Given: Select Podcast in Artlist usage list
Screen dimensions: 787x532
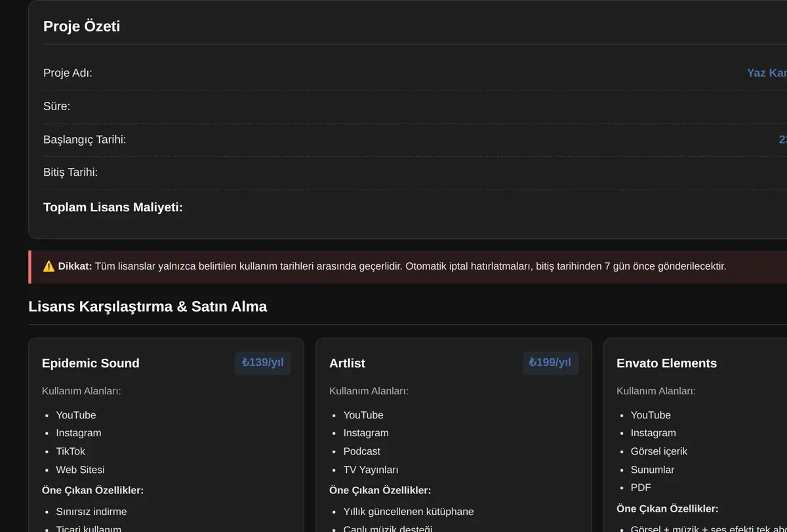Looking at the screenshot, I should click(361, 451).
